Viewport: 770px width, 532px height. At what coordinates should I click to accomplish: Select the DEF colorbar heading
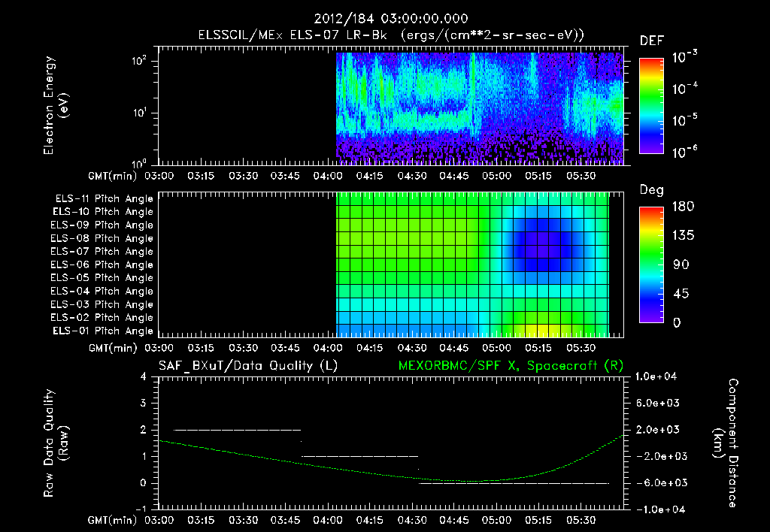(x=652, y=41)
